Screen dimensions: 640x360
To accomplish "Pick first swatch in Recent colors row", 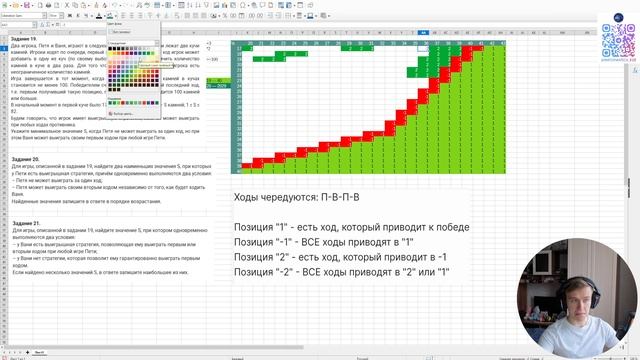I will click(110, 103).
